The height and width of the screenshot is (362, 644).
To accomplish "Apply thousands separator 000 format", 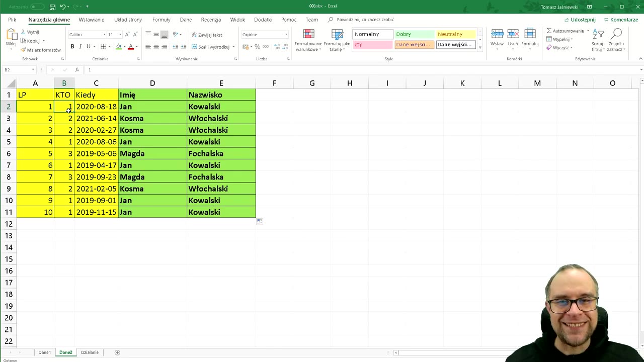I will click(266, 47).
